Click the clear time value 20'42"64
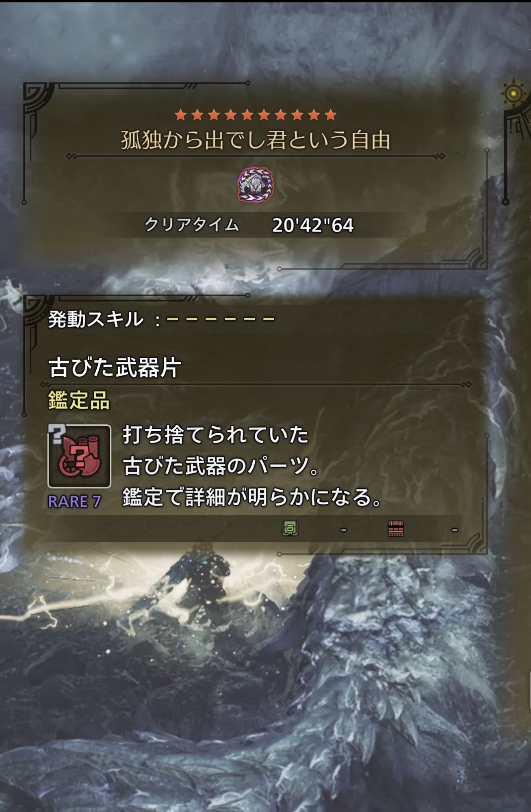Screen dimensions: 531x812 [x=313, y=225]
